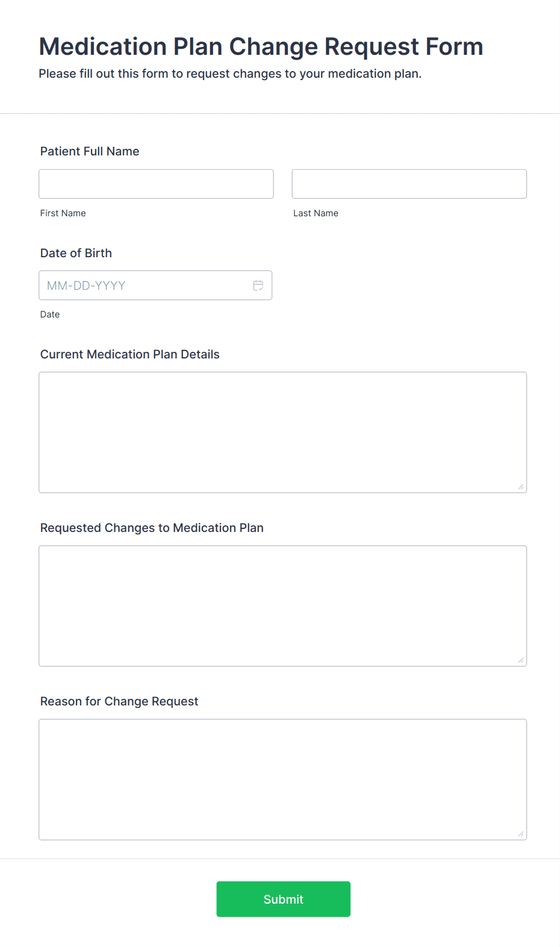Screen dimensions: 560x947
Task: Click the Last Name input field
Action: 409,184
